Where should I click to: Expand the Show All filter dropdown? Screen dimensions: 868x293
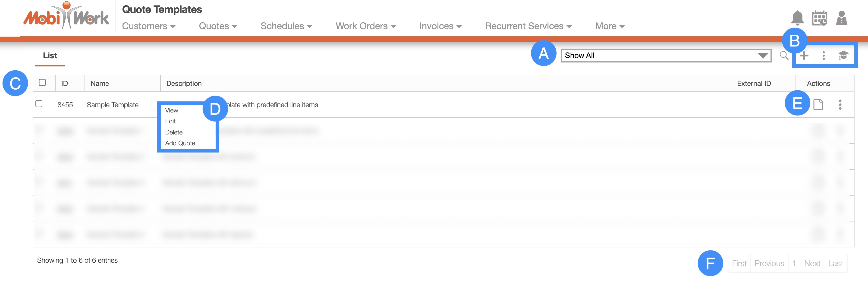point(666,56)
